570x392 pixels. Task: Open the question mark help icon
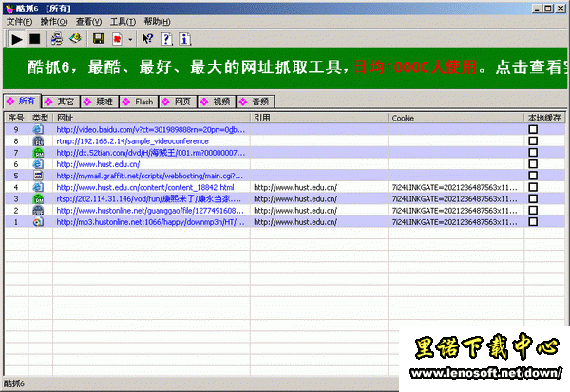(x=166, y=39)
